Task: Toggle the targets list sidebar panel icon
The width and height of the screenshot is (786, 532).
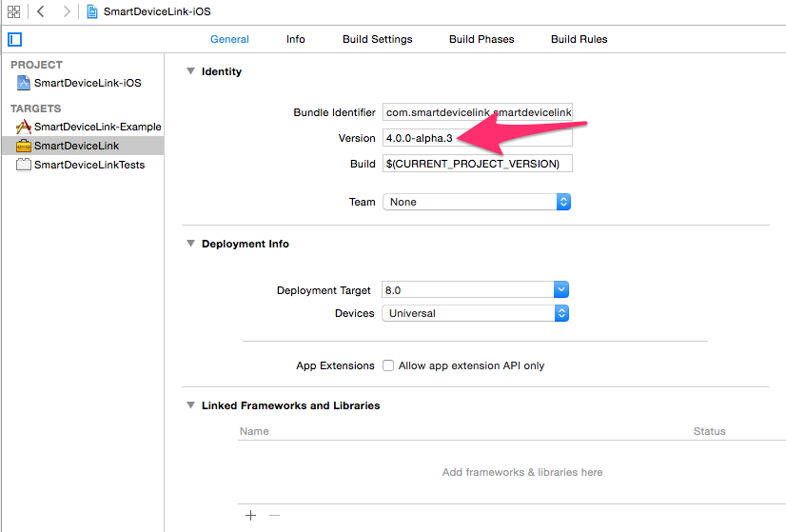Action: (15, 39)
